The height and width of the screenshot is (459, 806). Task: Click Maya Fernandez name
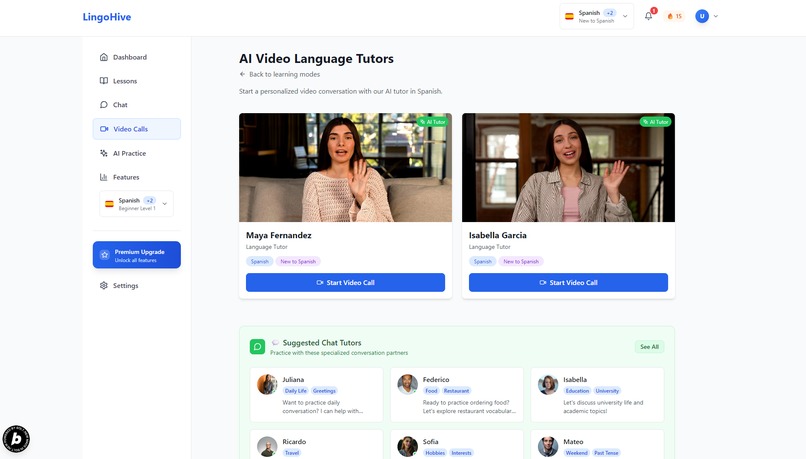click(x=279, y=235)
